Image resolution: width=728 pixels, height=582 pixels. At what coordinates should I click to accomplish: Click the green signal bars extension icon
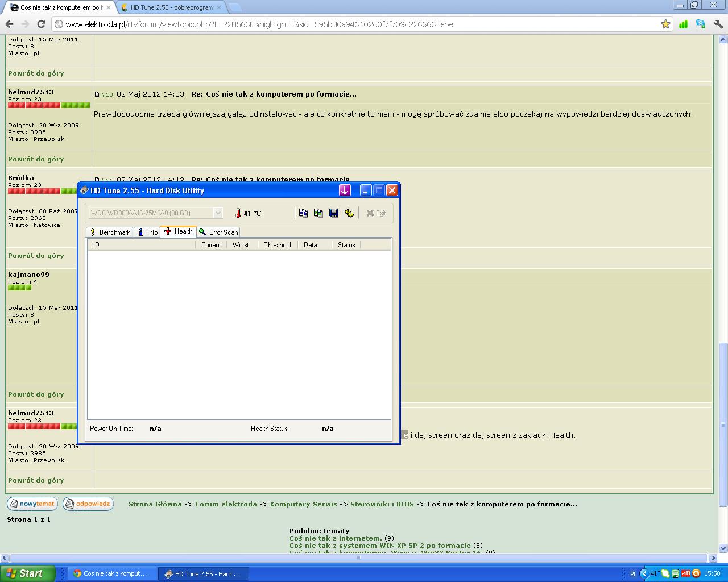point(684,24)
